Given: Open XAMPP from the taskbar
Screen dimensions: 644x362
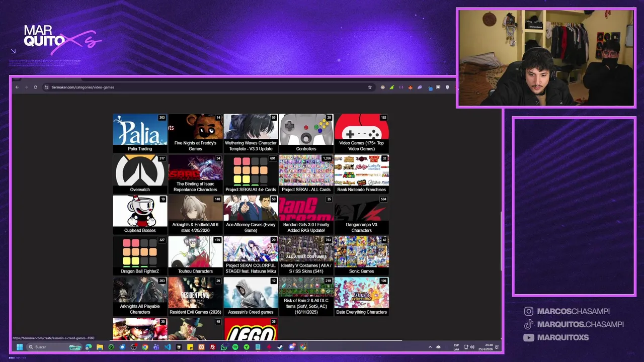Looking at the screenshot, I should (x=201, y=347).
